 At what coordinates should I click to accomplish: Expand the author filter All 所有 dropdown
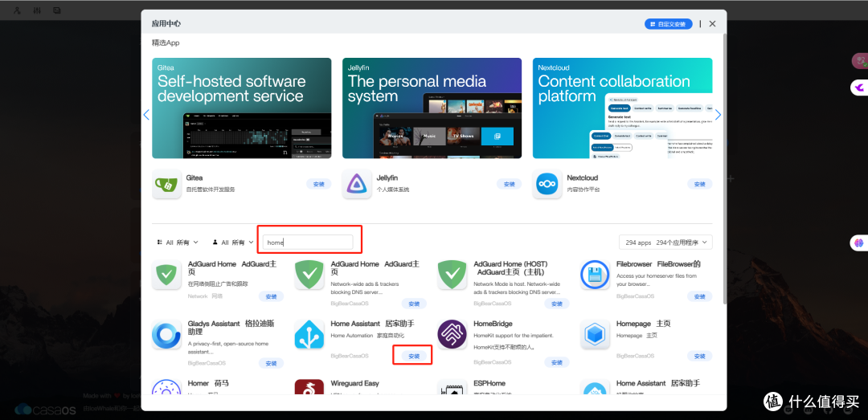232,243
